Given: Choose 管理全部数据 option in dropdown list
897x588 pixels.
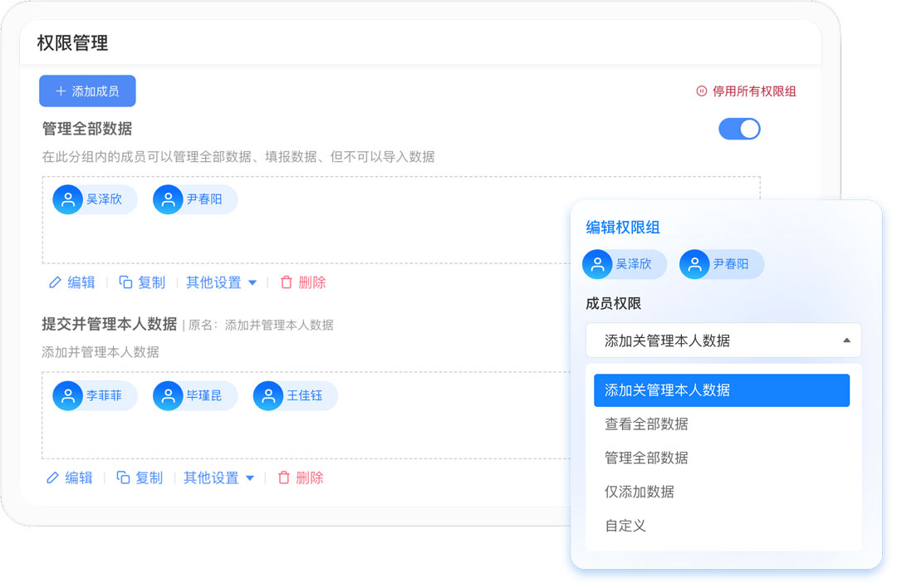Looking at the screenshot, I should (x=646, y=458).
